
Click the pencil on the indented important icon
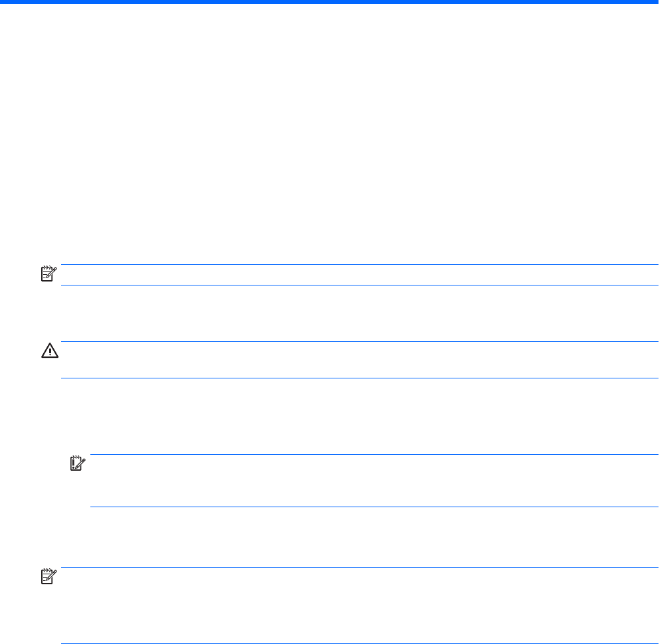(x=80, y=463)
